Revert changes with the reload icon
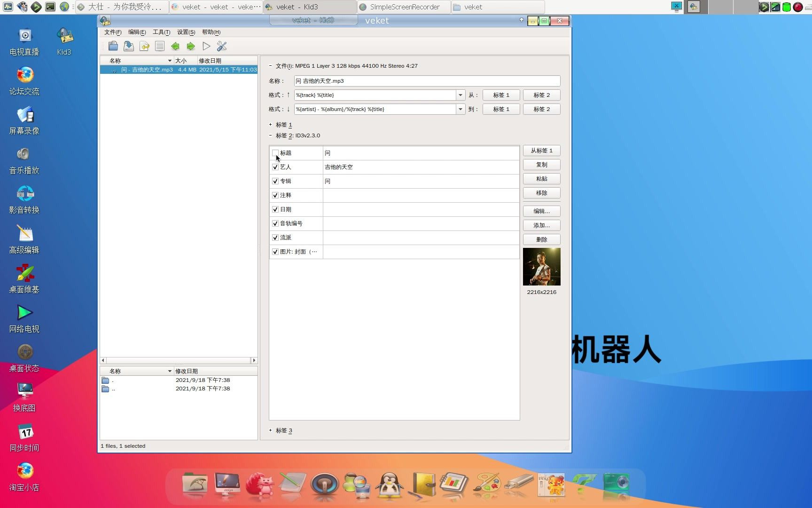812x508 pixels. pos(144,46)
